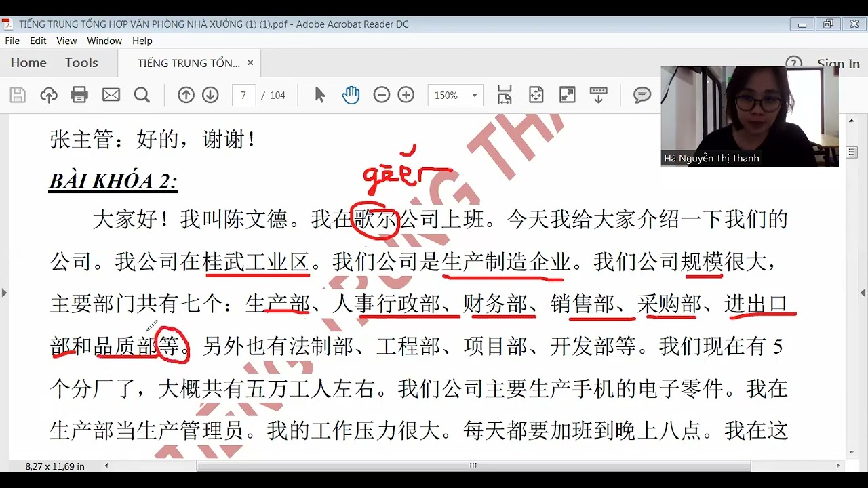Image resolution: width=868 pixels, height=488 pixels.
Task: Select the arrow selection tool
Action: [x=320, y=96]
